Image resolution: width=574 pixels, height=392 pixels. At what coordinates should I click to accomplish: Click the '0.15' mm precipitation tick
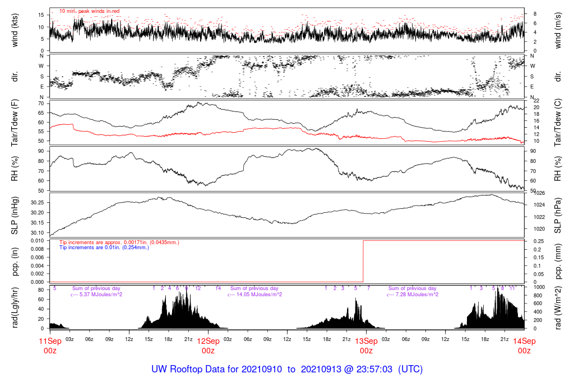tap(538, 258)
